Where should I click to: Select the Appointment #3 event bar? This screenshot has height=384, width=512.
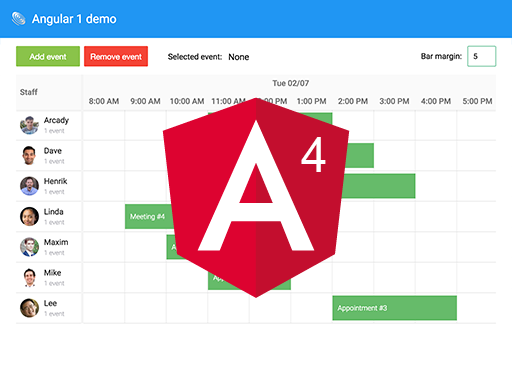pyautogui.click(x=395, y=308)
